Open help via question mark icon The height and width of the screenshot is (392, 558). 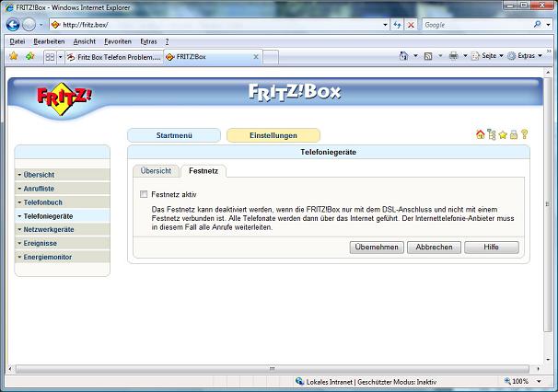[x=524, y=135]
